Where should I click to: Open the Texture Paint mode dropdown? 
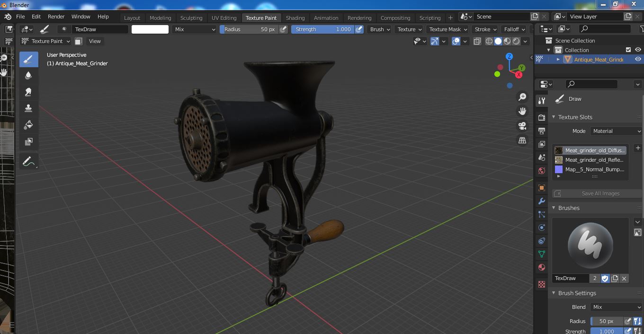[x=46, y=41]
